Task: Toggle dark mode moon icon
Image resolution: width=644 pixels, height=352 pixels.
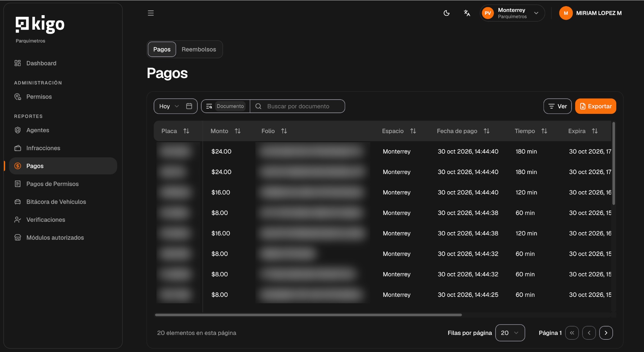Action: pos(447,13)
